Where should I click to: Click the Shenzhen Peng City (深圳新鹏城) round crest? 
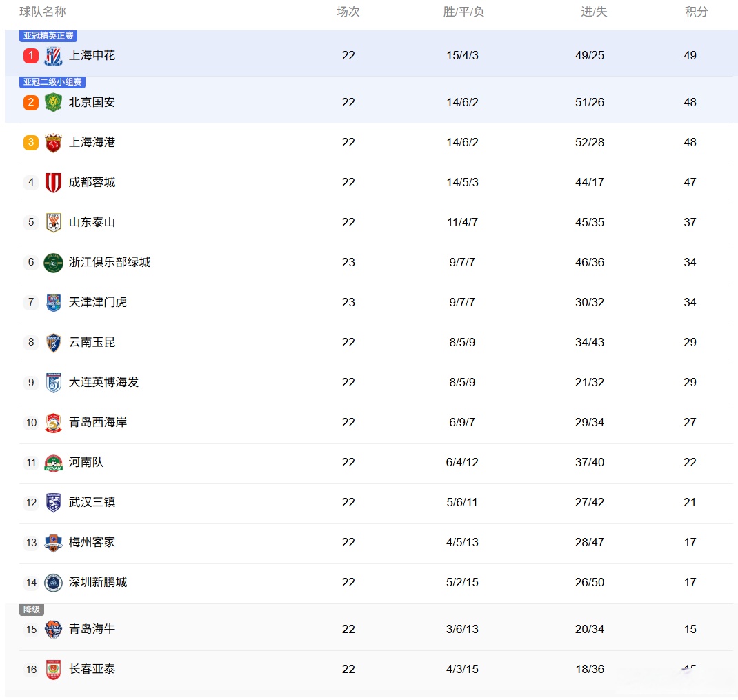[53, 583]
